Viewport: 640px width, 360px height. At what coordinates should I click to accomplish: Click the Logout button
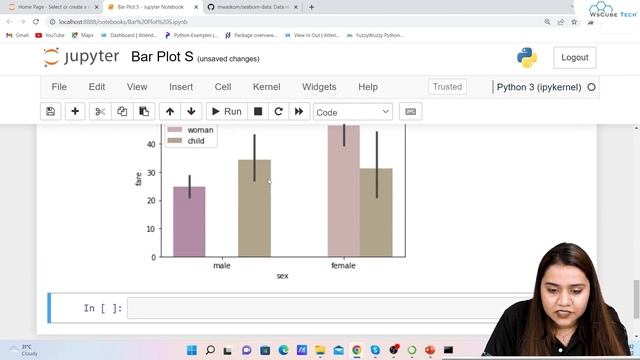pyautogui.click(x=575, y=58)
